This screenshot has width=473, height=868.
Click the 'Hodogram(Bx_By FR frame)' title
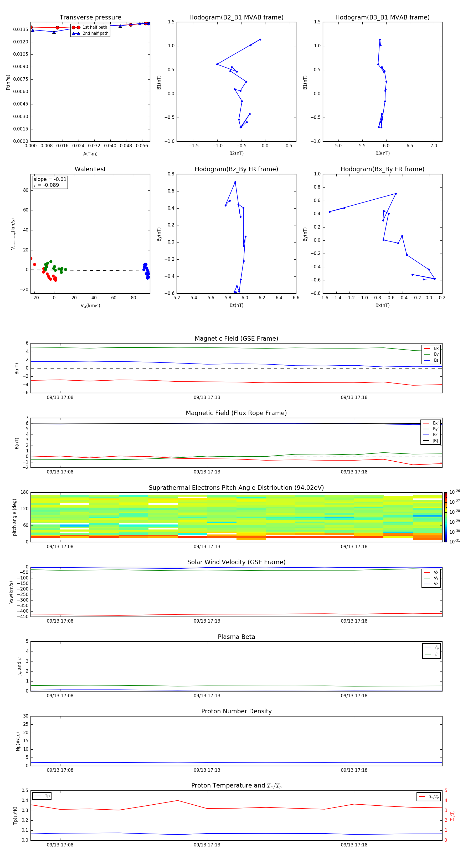click(x=382, y=169)
